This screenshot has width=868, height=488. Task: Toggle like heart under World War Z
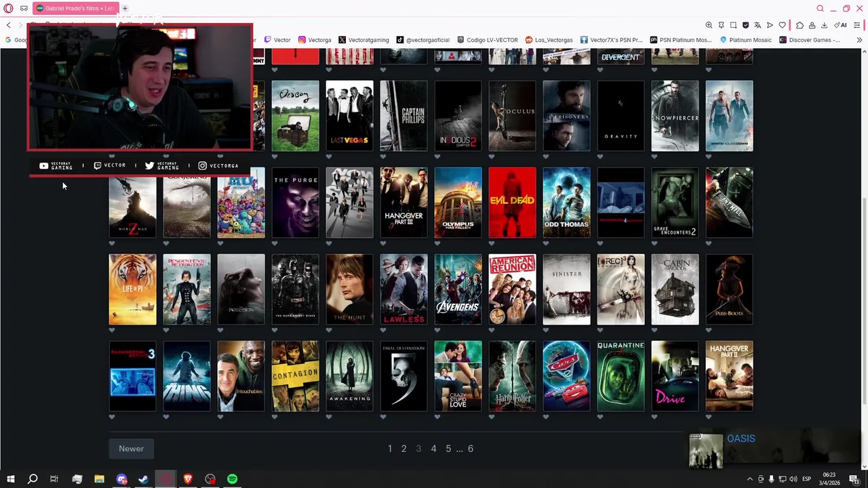(x=112, y=243)
